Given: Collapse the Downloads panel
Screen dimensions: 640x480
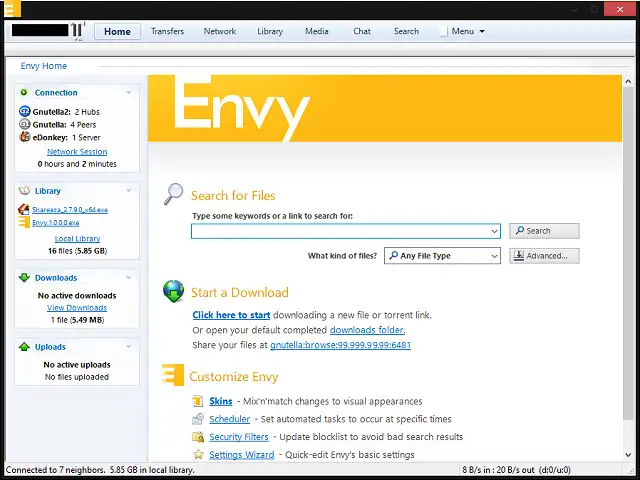Looking at the screenshot, I should pos(129,278).
